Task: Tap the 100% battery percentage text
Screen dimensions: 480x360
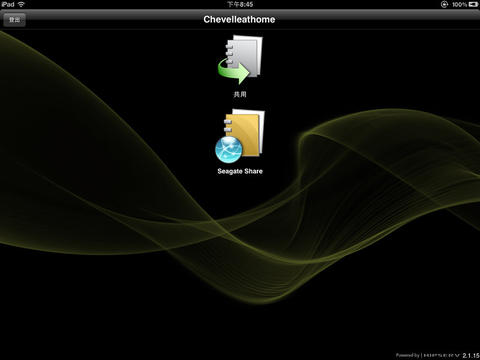Action: (459, 4)
